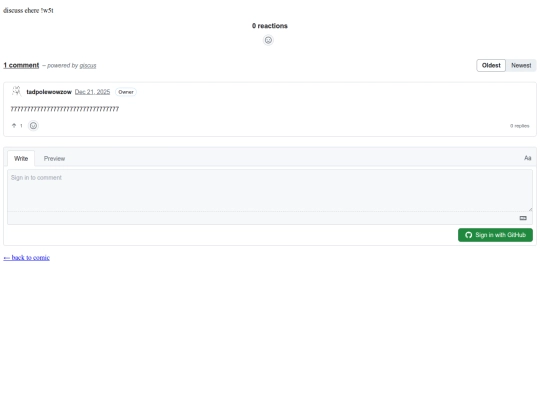Viewport: 540px width, 405px height.
Task: Open the tadpolewowzow profile link
Action: (x=49, y=92)
